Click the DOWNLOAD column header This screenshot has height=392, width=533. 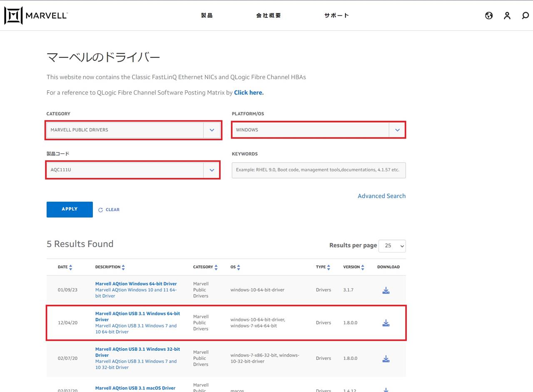point(389,267)
